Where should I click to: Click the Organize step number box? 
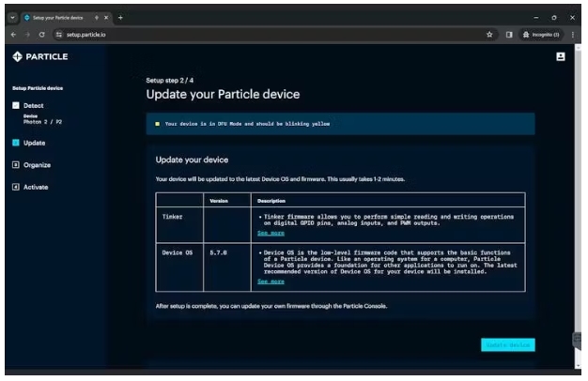pyautogui.click(x=15, y=165)
